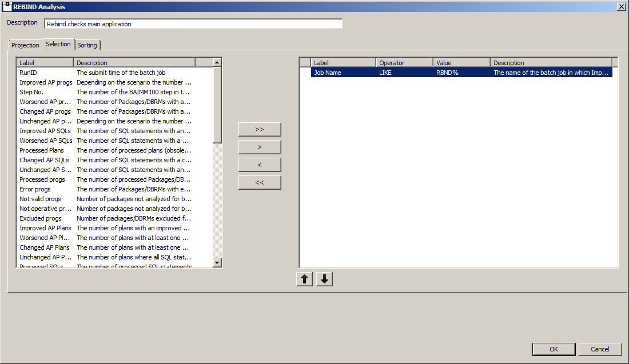The width and height of the screenshot is (629, 364).
Task: Click the add selected (>) button
Action: tap(260, 147)
